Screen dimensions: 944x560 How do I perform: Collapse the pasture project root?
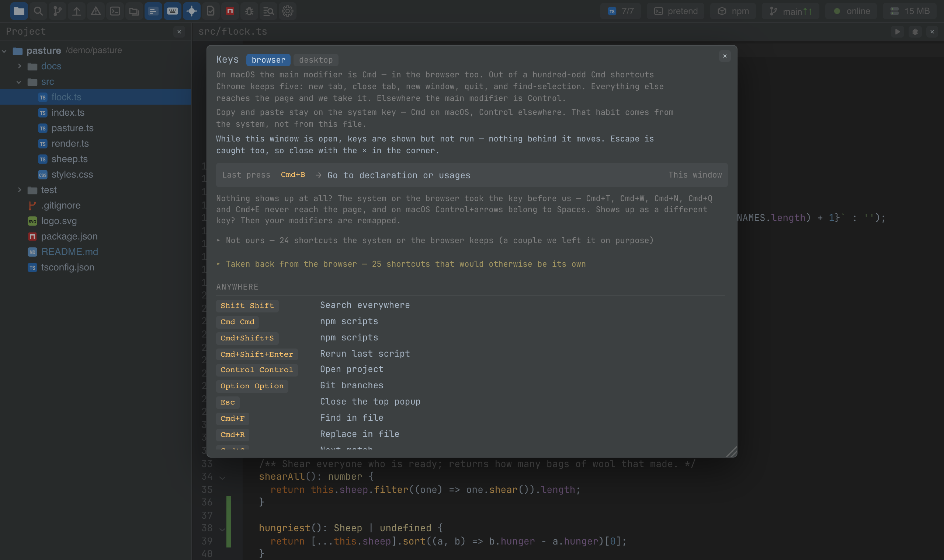coord(4,50)
